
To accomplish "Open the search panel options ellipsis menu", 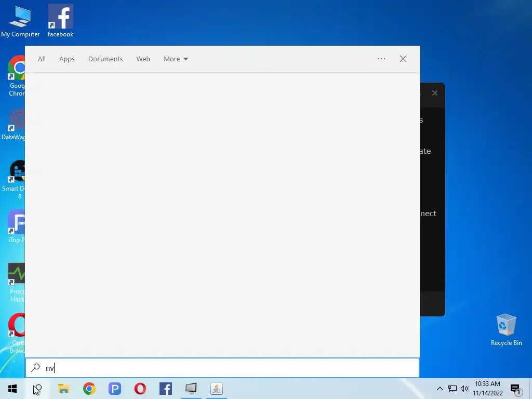I will pyautogui.click(x=381, y=59).
